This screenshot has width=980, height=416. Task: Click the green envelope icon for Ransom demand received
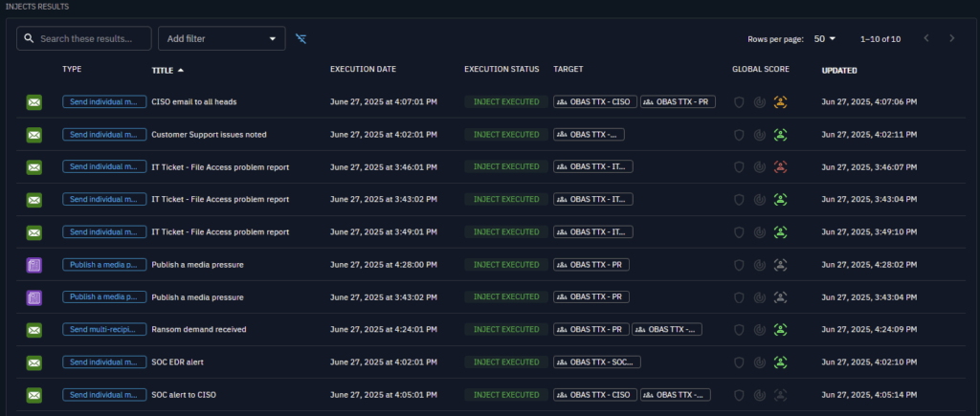(x=34, y=330)
